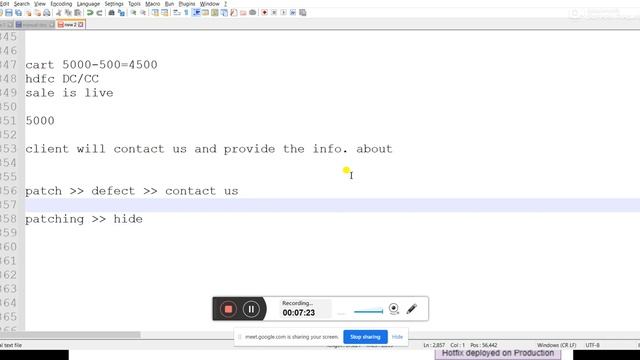Open the Run menu
Image resolution: width=640 pixels, height=360 pixels.
click(169, 4)
